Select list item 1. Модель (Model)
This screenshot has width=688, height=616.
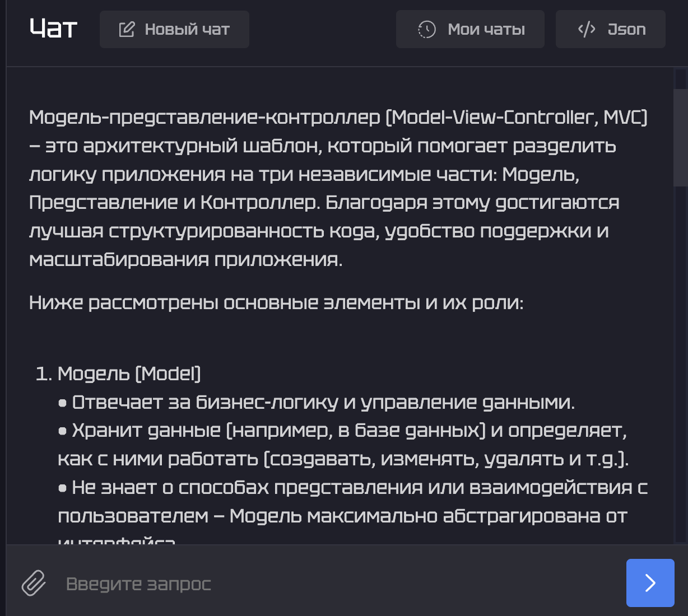click(118, 374)
